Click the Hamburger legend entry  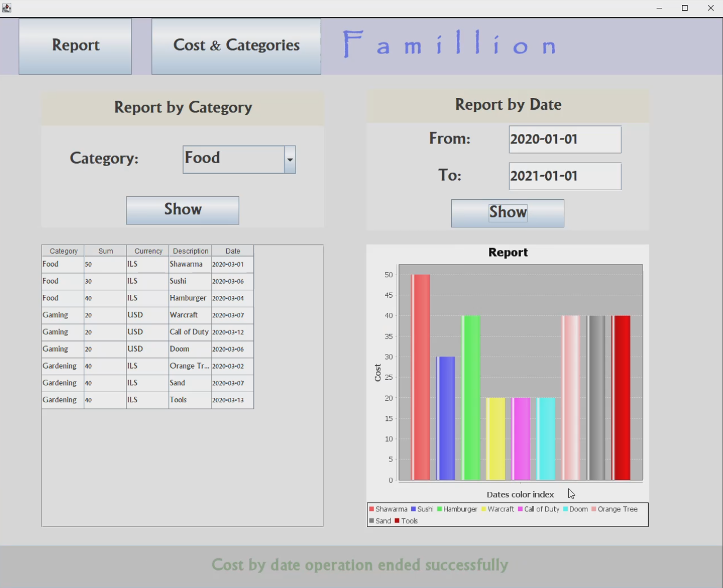tap(457, 509)
